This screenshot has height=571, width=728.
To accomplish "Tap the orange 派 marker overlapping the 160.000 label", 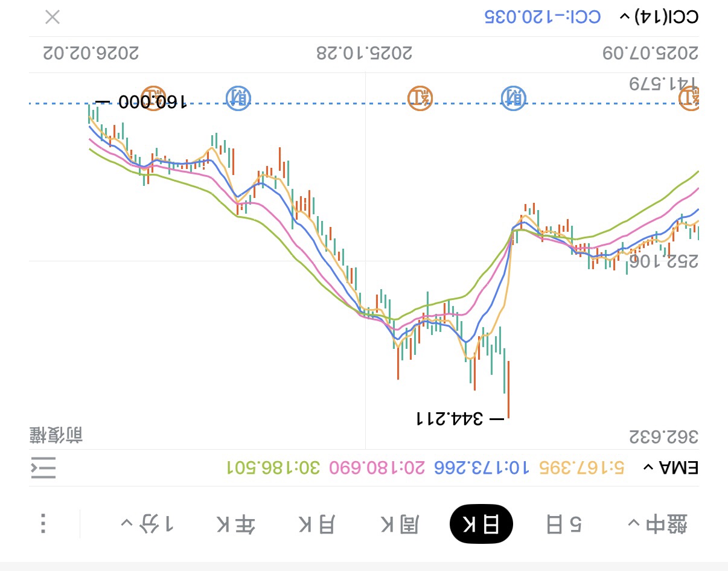I will point(153,97).
